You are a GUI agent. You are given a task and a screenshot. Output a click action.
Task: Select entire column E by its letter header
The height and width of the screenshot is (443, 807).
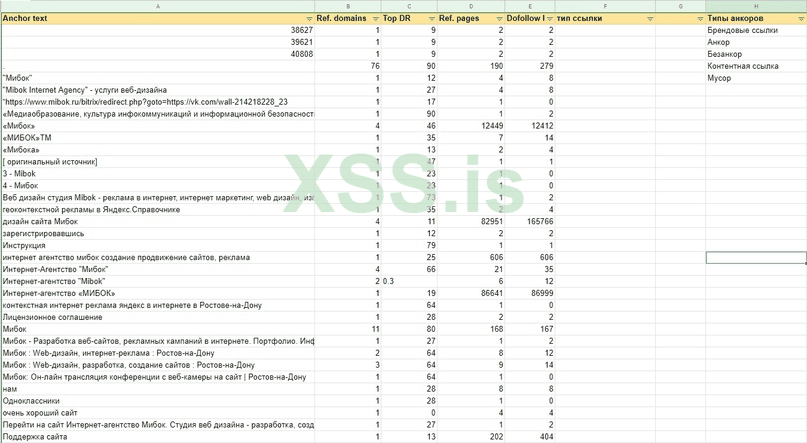click(x=530, y=6)
